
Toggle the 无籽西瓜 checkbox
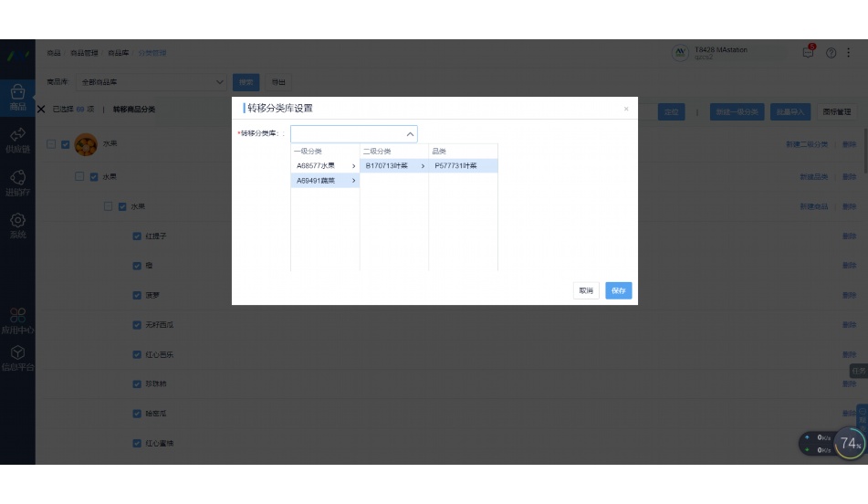point(137,325)
